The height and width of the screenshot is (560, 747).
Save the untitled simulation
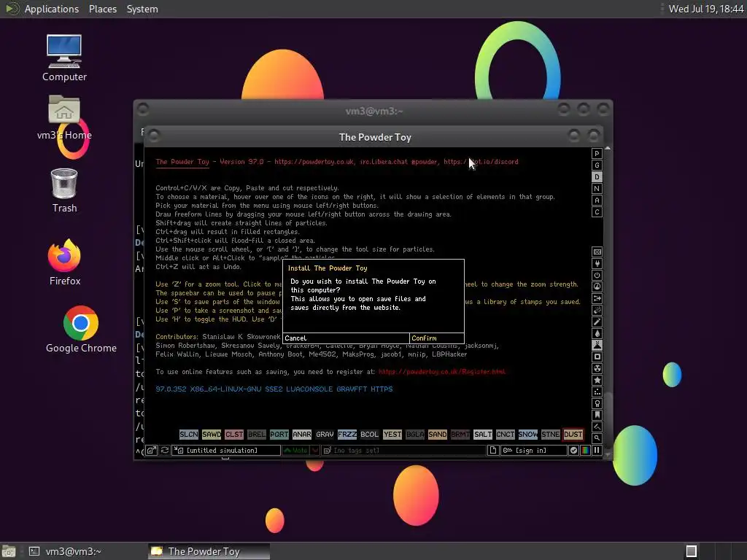226,450
